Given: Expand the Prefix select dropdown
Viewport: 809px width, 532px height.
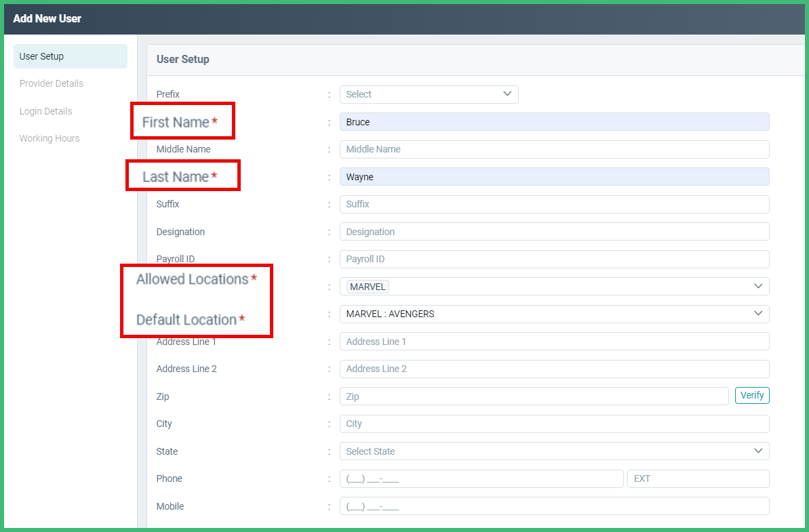Looking at the screenshot, I should click(x=429, y=94).
